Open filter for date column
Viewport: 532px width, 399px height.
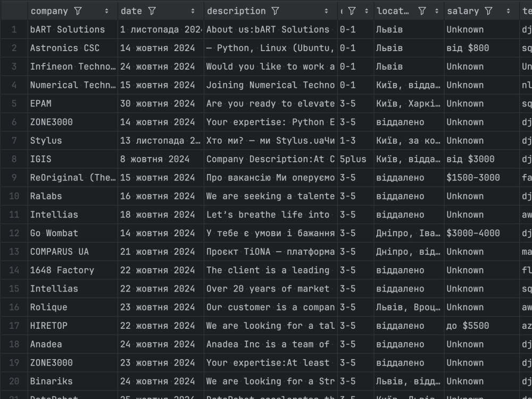coord(152,11)
